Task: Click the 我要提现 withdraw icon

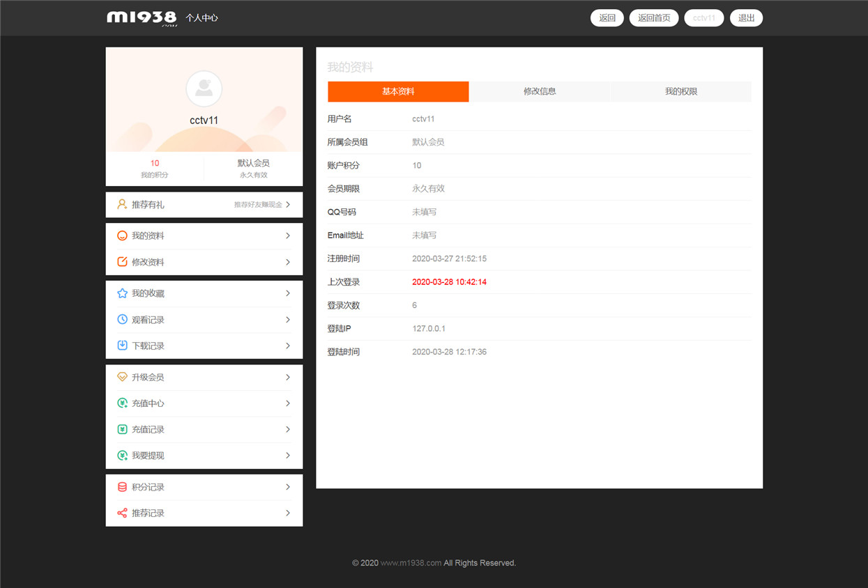Action: tap(122, 456)
